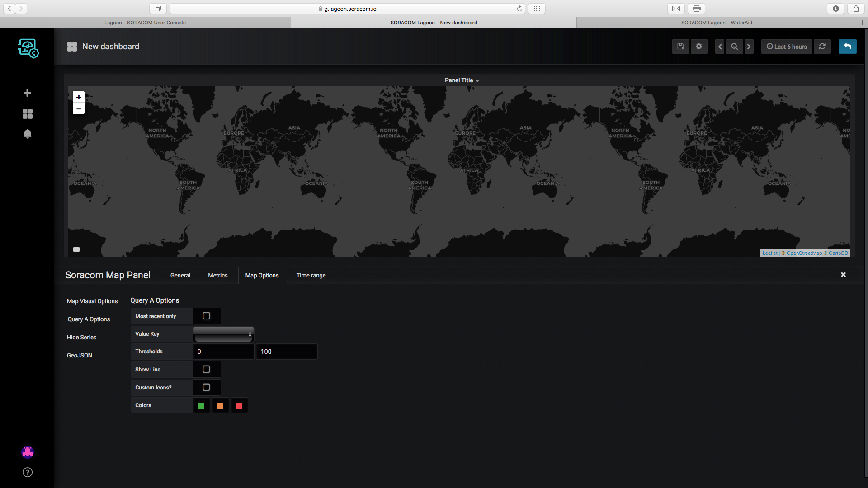Open dashboard settings gear
This screenshot has height=488, width=868.
coord(699,47)
